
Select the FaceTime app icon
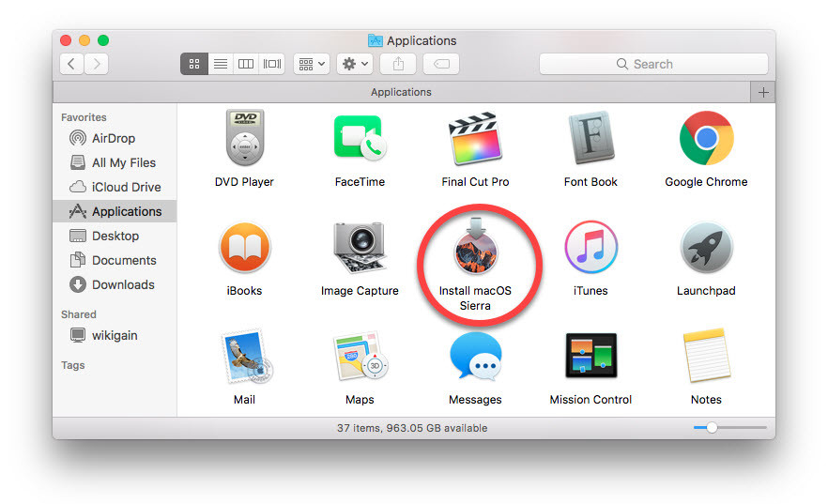[360, 139]
